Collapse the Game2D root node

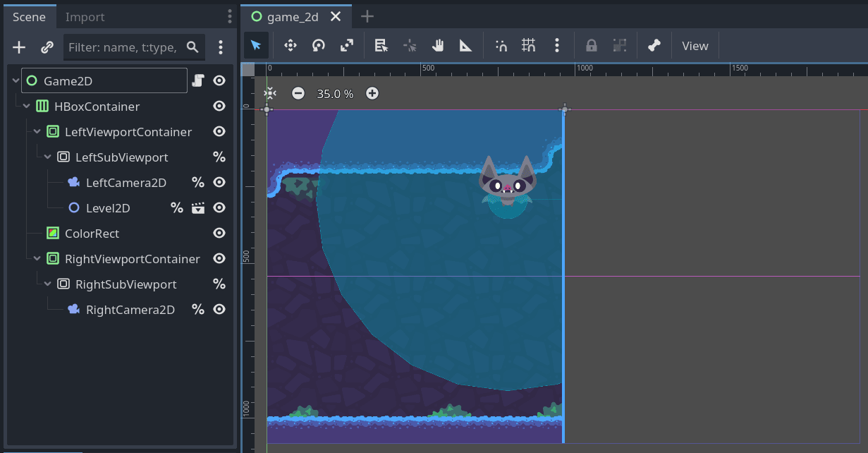click(x=16, y=81)
